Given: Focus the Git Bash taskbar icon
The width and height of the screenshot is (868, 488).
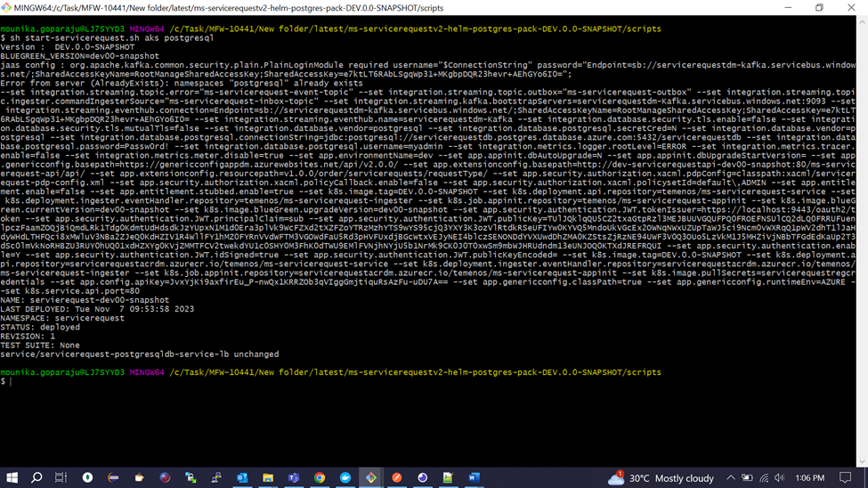Looking at the screenshot, I should pos(371,478).
